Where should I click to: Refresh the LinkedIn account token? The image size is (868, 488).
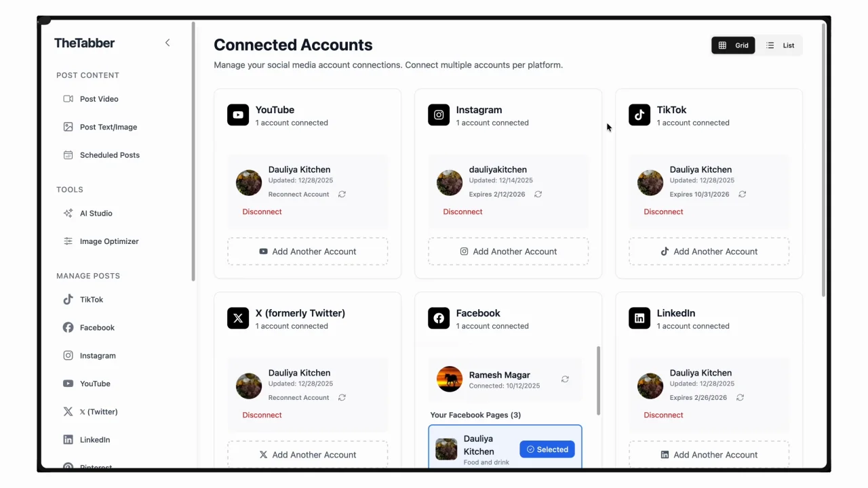[740, 398]
